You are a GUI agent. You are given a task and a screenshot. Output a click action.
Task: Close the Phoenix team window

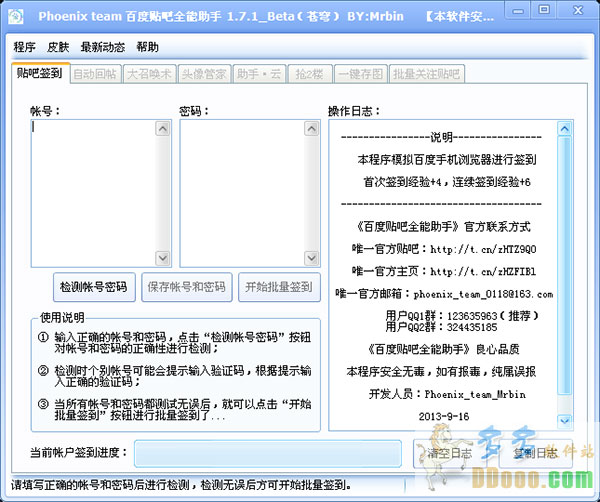pos(578,10)
